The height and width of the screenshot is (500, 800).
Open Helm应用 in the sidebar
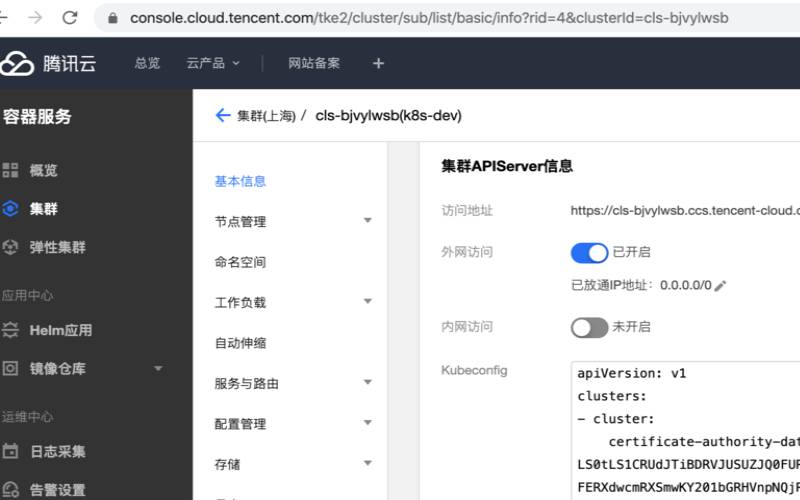coord(61,330)
